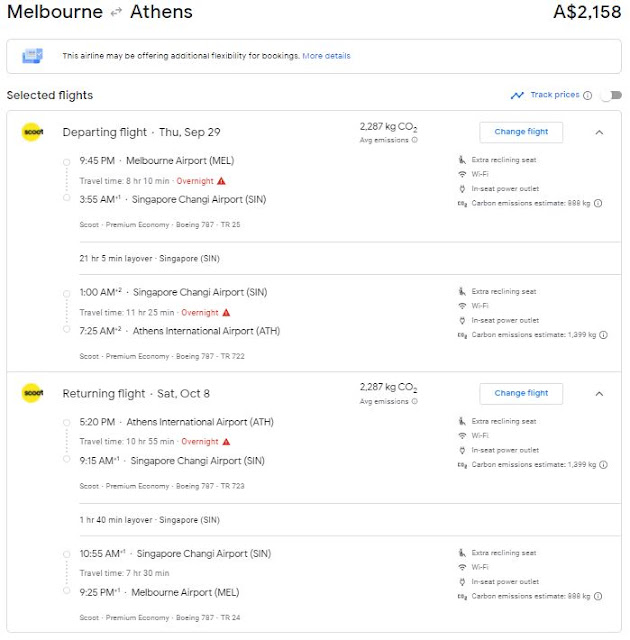Click the booking flexibility notice icon
Image resolution: width=630 pixels, height=640 pixels.
tap(33, 56)
